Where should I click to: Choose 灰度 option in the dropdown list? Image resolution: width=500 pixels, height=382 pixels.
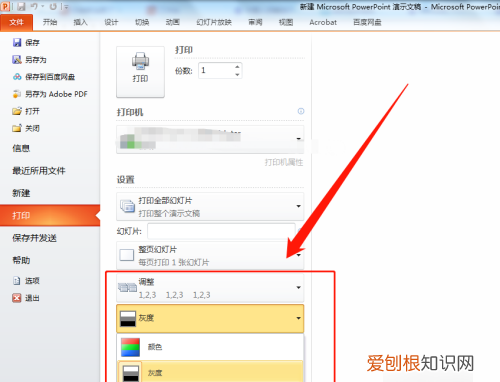pos(211,371)
